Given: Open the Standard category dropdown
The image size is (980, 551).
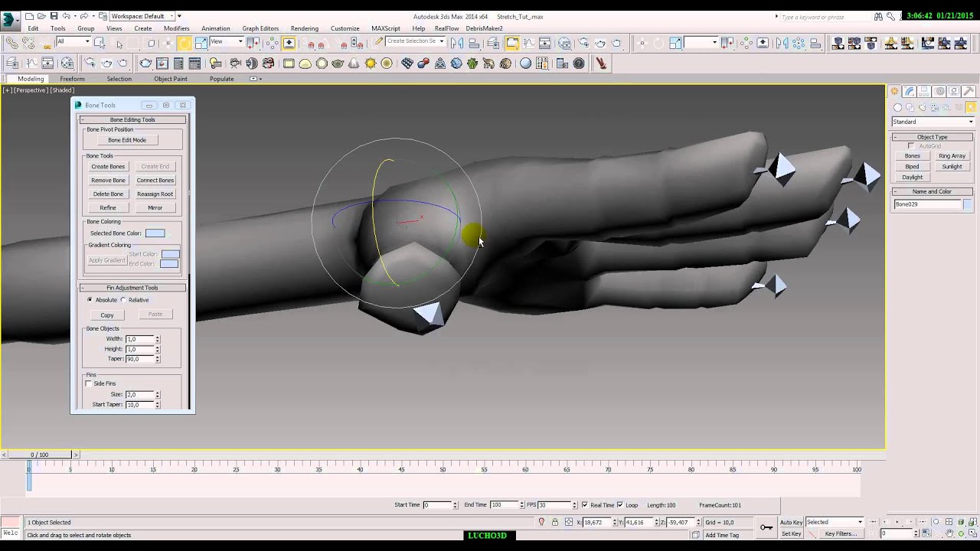Looking at the screenshot, I should coord(933,122).
